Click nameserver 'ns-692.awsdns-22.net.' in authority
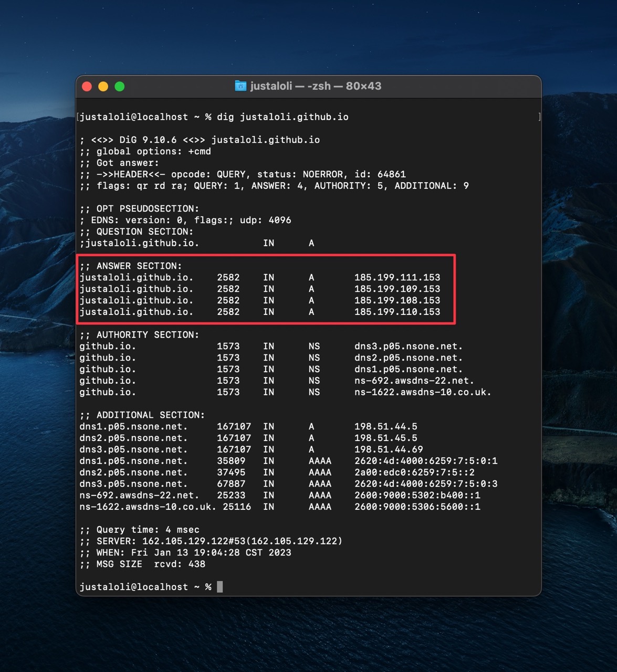This screenshot has height=672, width=617. pos(415,381)
